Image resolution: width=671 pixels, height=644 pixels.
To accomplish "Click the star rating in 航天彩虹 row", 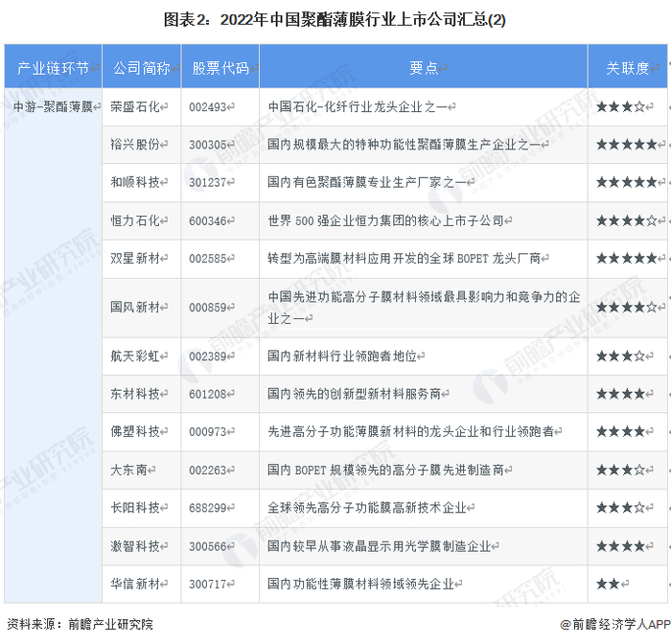I will 620,356.
